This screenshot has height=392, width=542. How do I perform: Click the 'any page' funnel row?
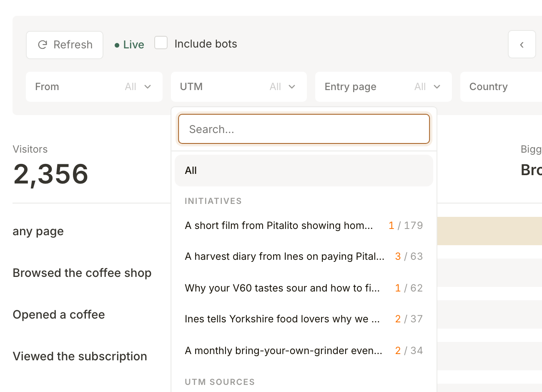38,231
